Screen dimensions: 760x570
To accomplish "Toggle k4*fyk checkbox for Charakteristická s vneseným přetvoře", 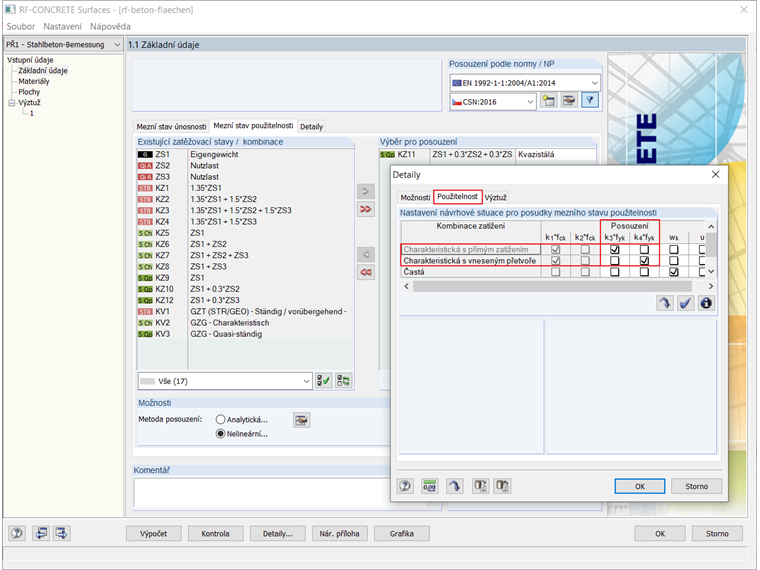I will pyautogui.click(x=644, y=261).
